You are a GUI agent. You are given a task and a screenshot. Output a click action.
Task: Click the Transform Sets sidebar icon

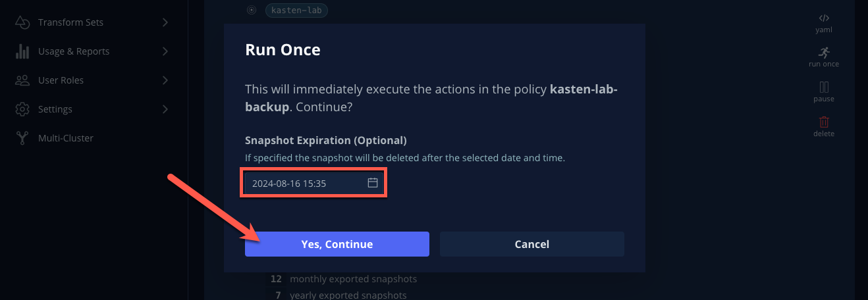(x=22, y=22)
